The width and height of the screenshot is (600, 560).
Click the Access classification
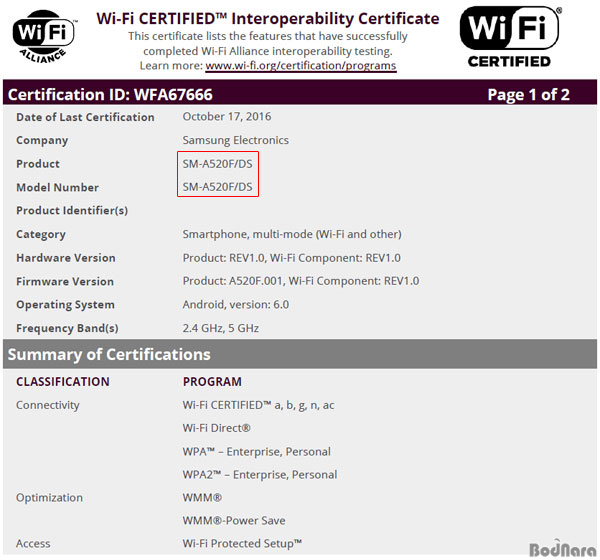33,544
